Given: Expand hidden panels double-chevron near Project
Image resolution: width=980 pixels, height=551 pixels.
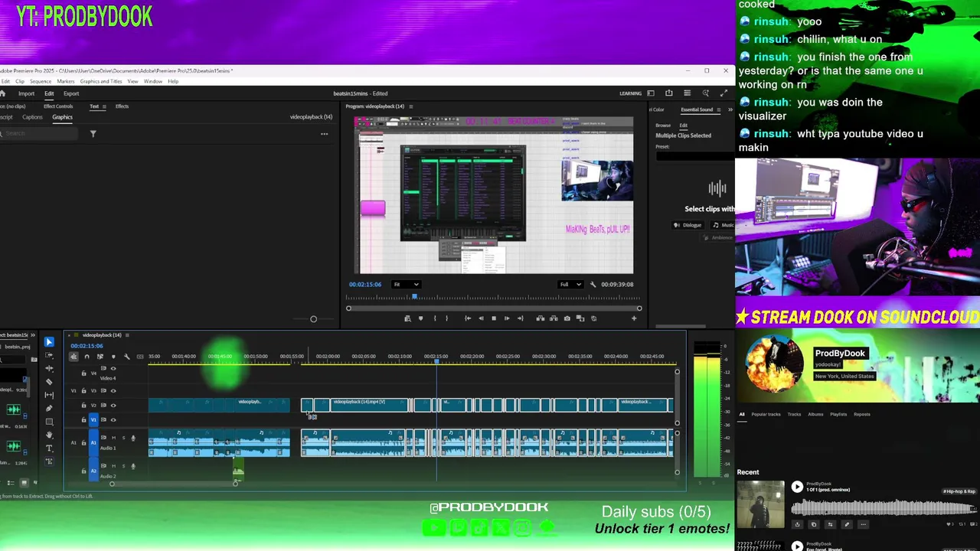Looking at the screenshot, I should click(x=32, y=335).
